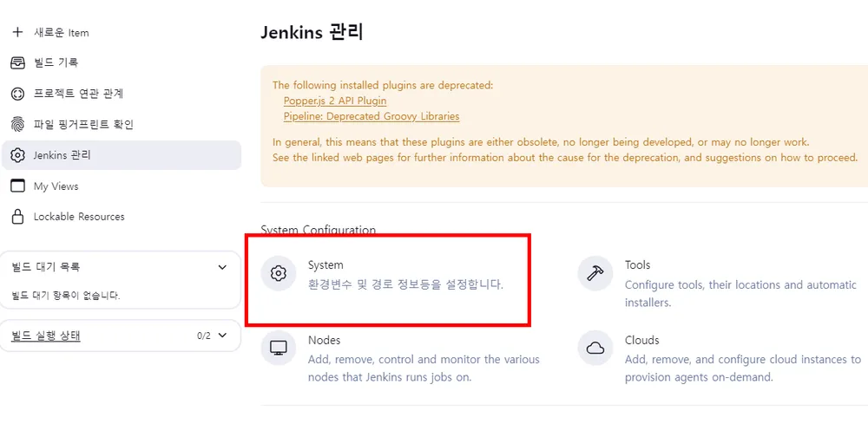Viewport: 868px width, 424px height.
Task: Open Pipeline: Deprecated Groovy Libraries link
Action: [372, 117]
